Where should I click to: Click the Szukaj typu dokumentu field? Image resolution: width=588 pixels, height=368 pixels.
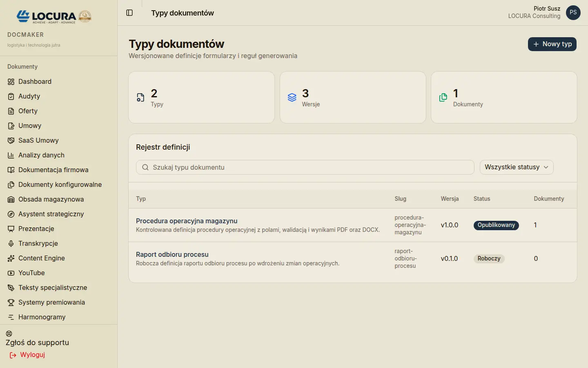pyautogui.click(x=305, y=167)
